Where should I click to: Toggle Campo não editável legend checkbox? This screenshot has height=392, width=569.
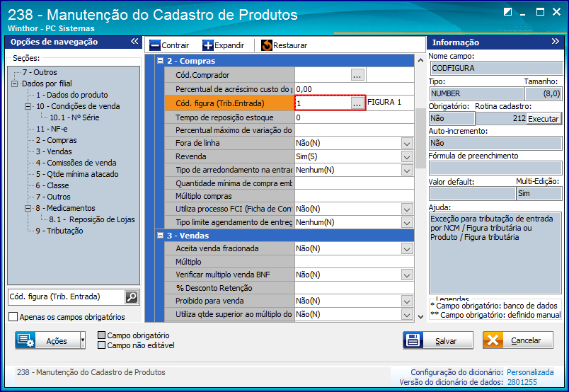(x=102, y=345)
